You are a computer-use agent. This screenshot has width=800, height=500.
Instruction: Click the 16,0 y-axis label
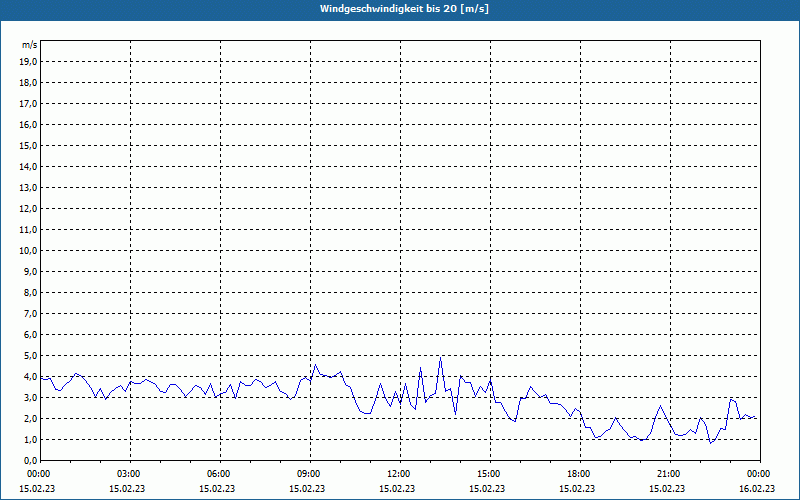28,124
